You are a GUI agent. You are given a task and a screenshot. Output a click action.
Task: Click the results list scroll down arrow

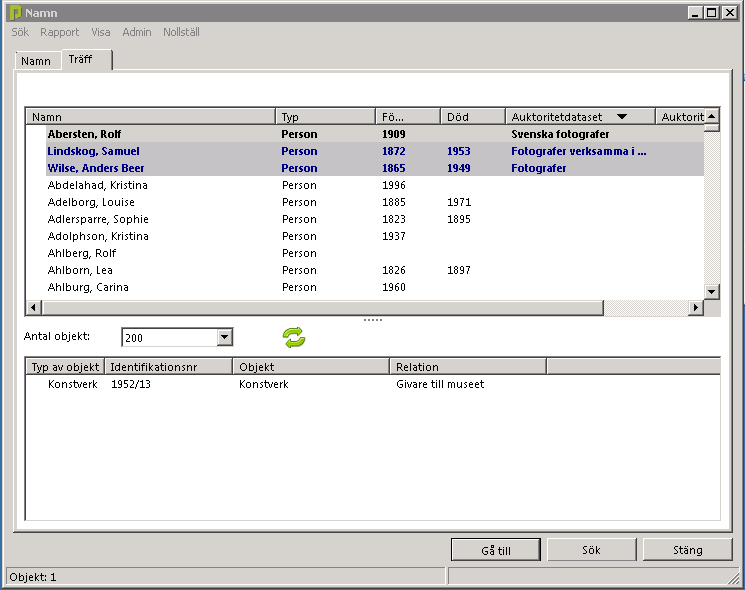711,292
